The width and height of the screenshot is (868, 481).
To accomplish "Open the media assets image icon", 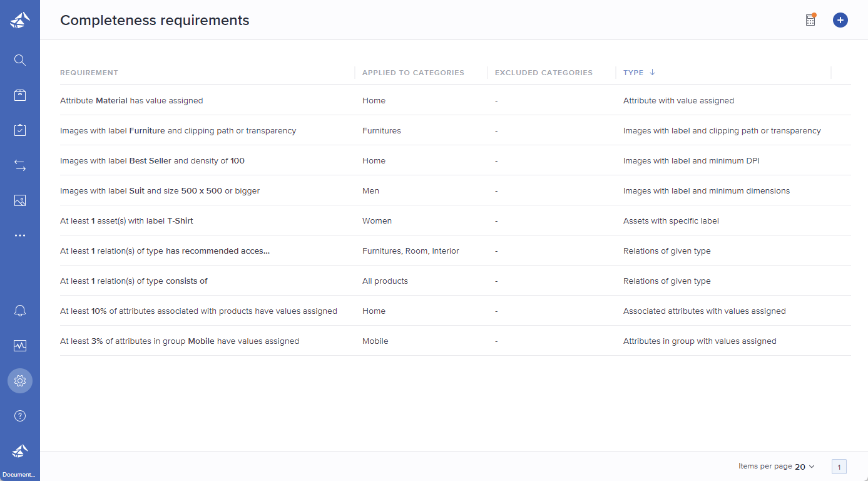I will (x=19, y=200).
